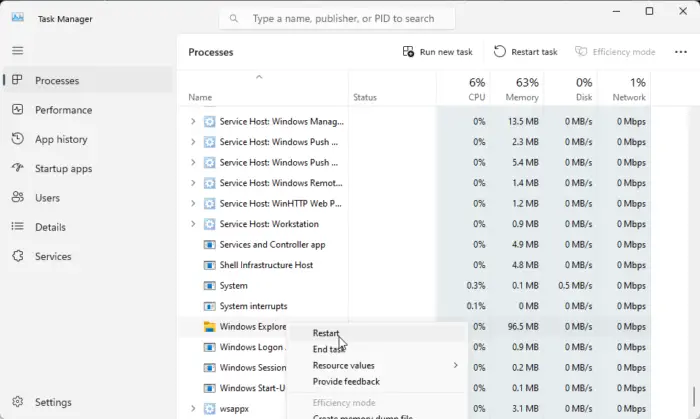Click the process list vertical scrollbar
This screenshot has height=419, width=700.
(693, 396)
